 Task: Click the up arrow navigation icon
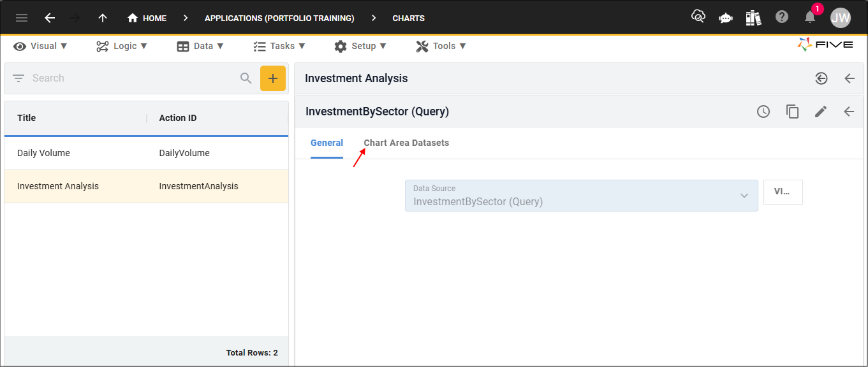click(x=103, y=18)
